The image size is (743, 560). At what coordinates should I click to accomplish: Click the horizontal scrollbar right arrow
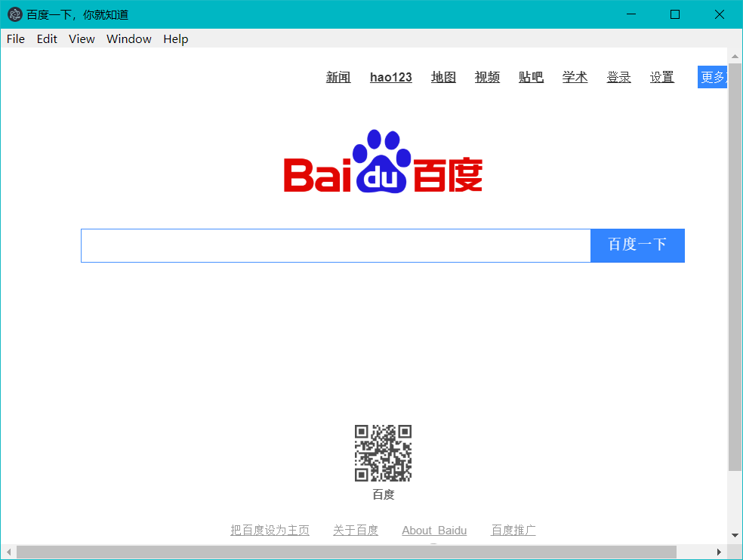tap(720, 552)
